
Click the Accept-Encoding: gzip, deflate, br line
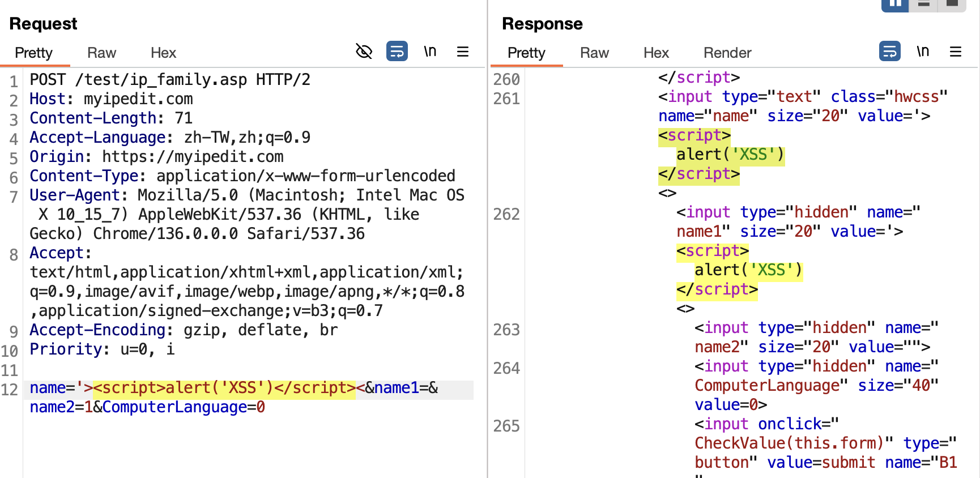pyautogui.click(x=184, y=330)
